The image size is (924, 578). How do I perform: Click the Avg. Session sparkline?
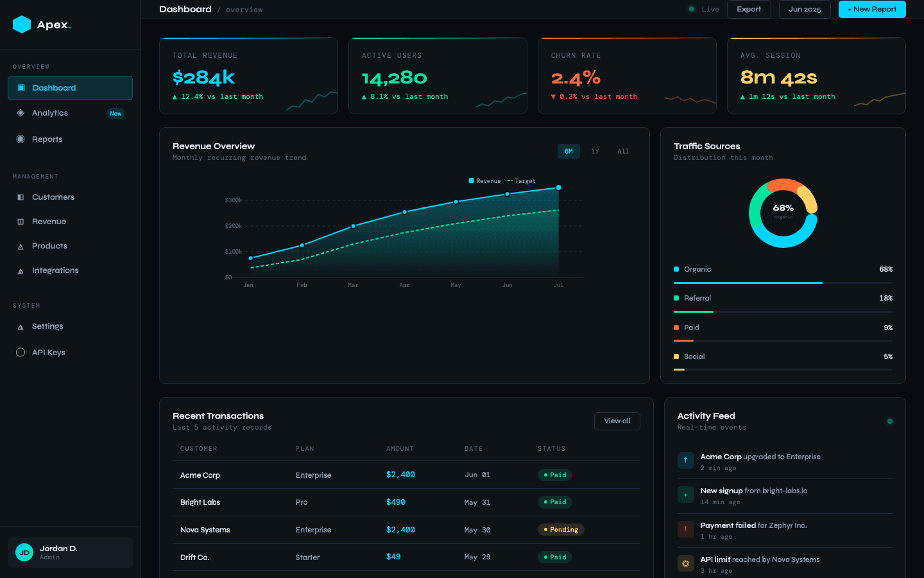(880, 99)
